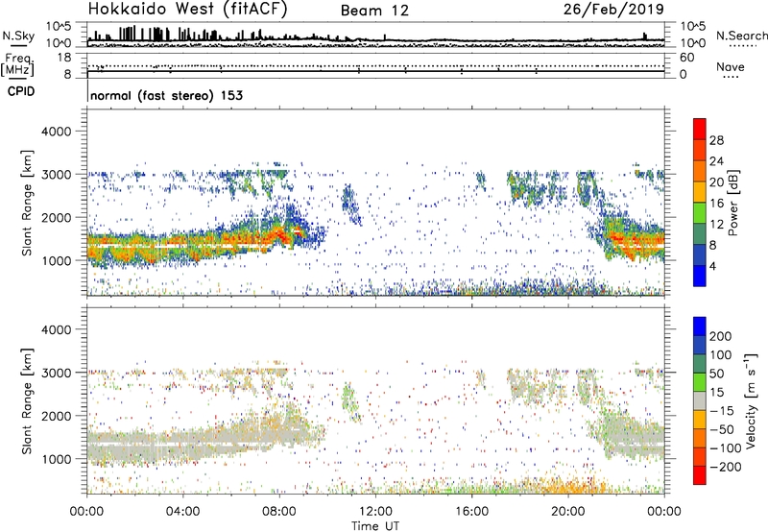
Task: Click the 'Power [dB]' colorbar label
Action: tap(732, 203)
